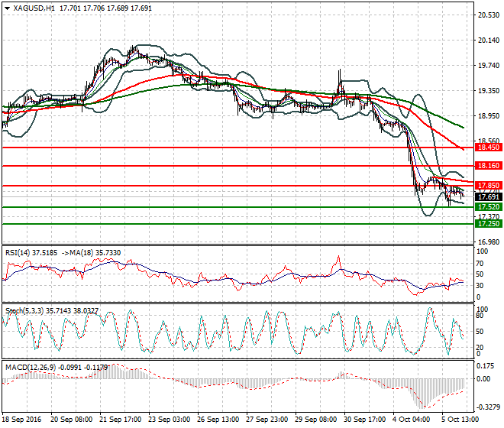Select the 29 Sep 08:00 time label
Image resolution: width=504 pixels, height=428 pixels.
315,420
